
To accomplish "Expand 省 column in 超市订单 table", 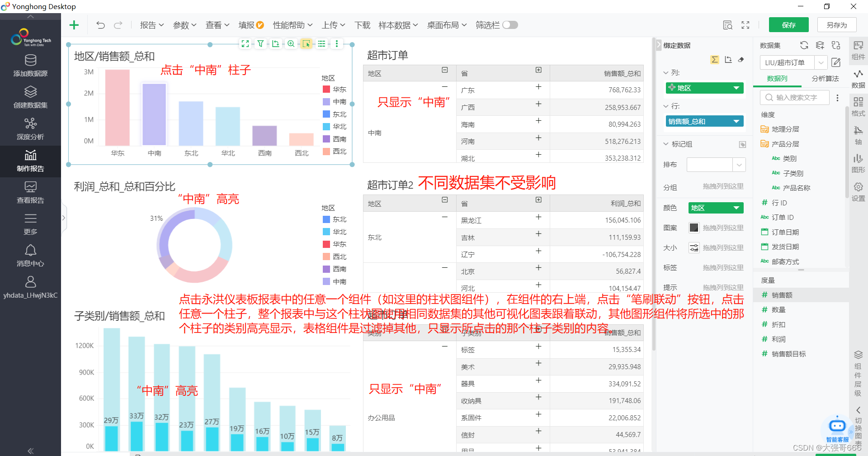I will 538,70.
